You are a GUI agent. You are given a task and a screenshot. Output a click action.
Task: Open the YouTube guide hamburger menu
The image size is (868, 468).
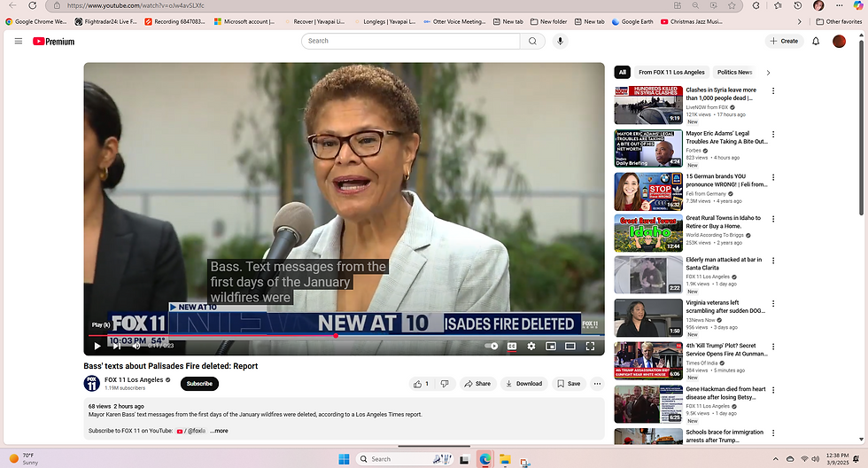tap(19, 41)
